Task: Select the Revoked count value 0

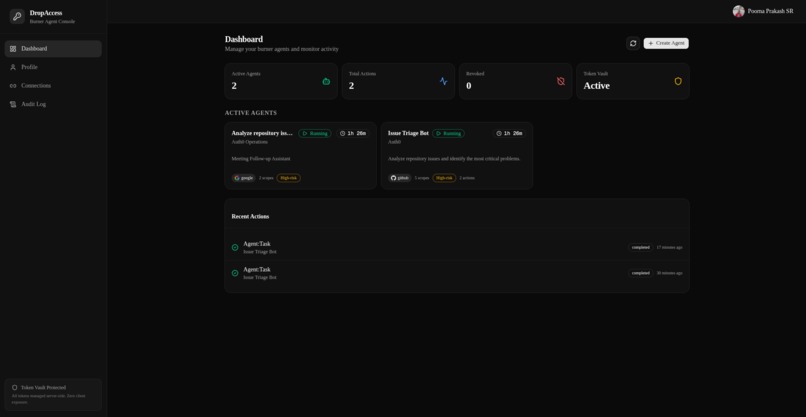Action: point(468,86)
